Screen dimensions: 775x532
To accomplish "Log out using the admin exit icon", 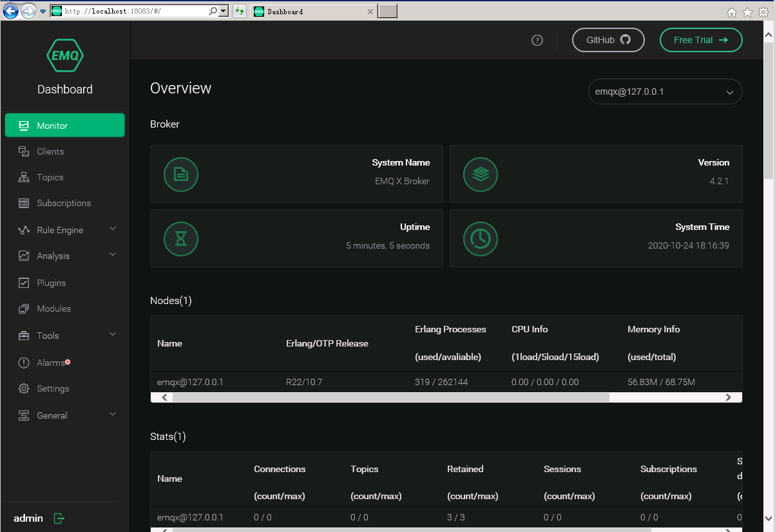I will coord(59,518).
